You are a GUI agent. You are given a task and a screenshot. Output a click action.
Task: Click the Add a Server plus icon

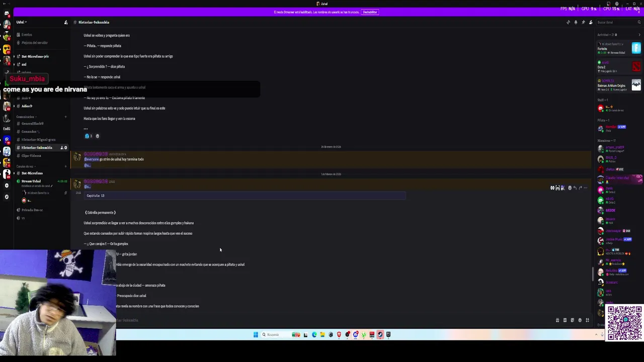click(7, 186)
